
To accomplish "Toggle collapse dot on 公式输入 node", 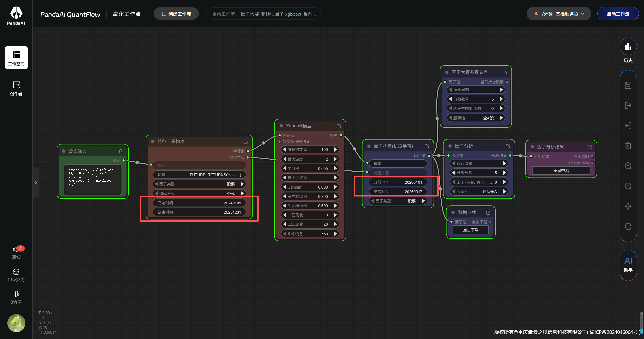I will (64, 151).
